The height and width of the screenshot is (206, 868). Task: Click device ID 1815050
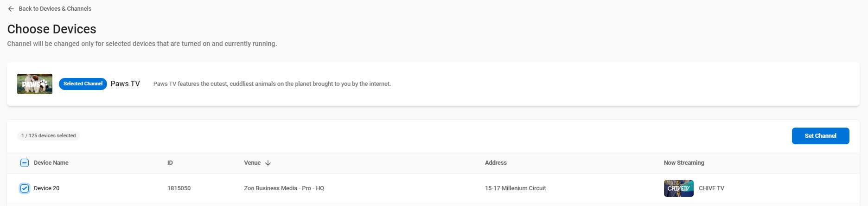pos(179,188)
